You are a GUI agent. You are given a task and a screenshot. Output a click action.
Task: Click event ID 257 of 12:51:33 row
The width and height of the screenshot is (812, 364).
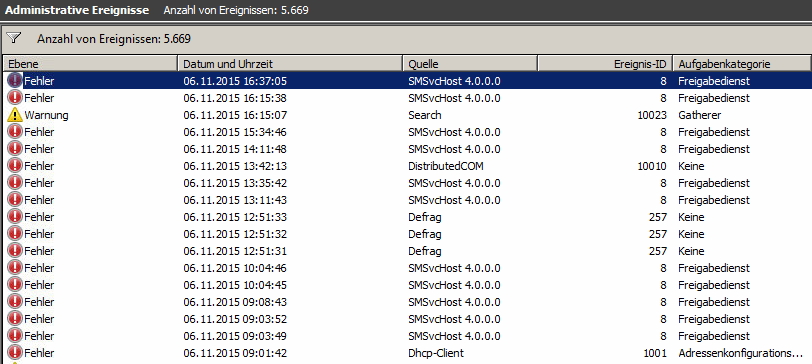pyautogui.click(x=658, y=217)
